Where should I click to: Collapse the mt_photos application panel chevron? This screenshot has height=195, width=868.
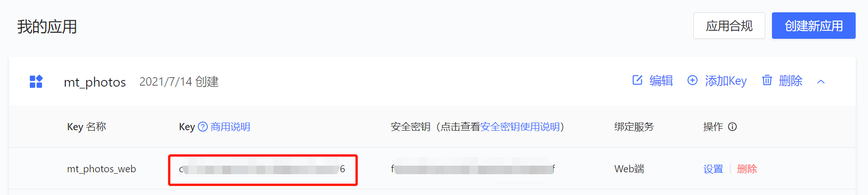coord(821,82)
